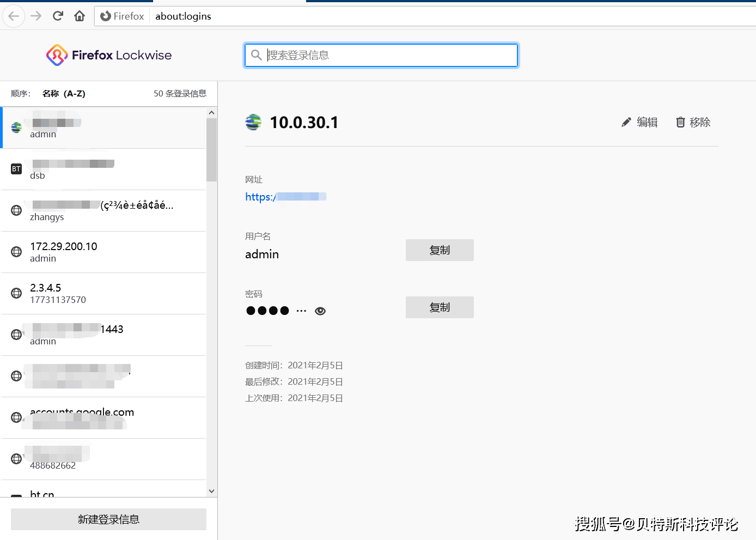The image size is (756, 540).
Task: Reveal the password with the eye icon
Action: [x=320, y=311]
